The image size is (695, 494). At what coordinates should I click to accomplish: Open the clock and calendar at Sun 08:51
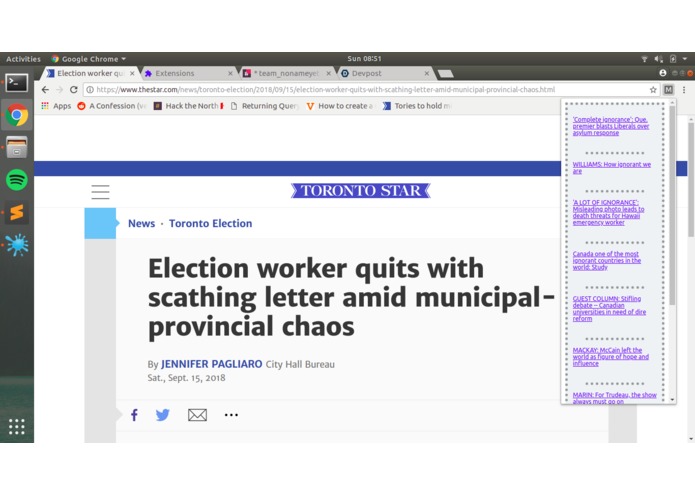(364, 58)
